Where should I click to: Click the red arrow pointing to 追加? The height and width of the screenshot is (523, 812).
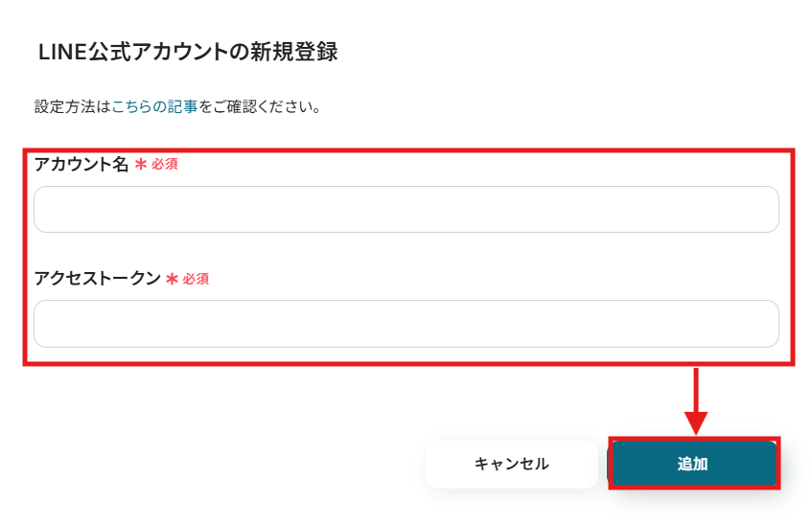696,395
